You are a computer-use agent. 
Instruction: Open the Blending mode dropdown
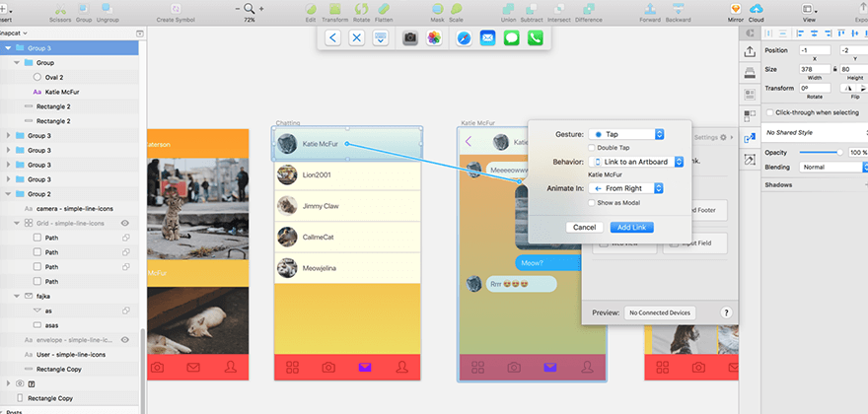point(832,167)
